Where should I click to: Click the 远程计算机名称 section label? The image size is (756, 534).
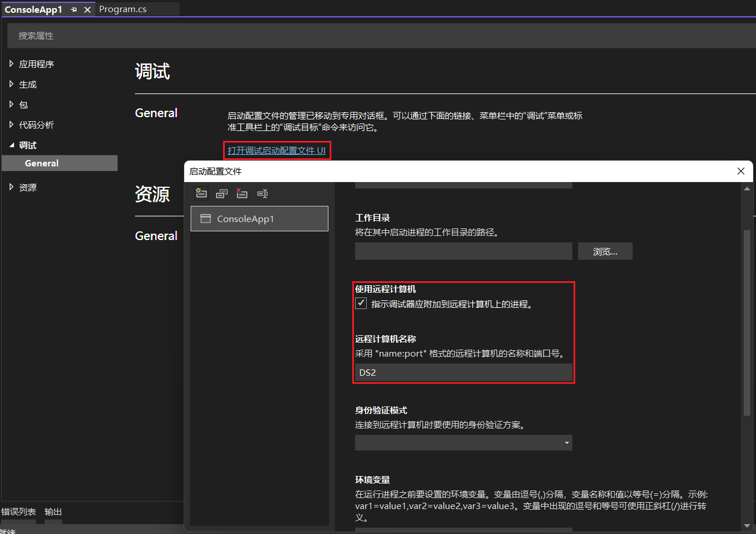click(x=386, y=339)
